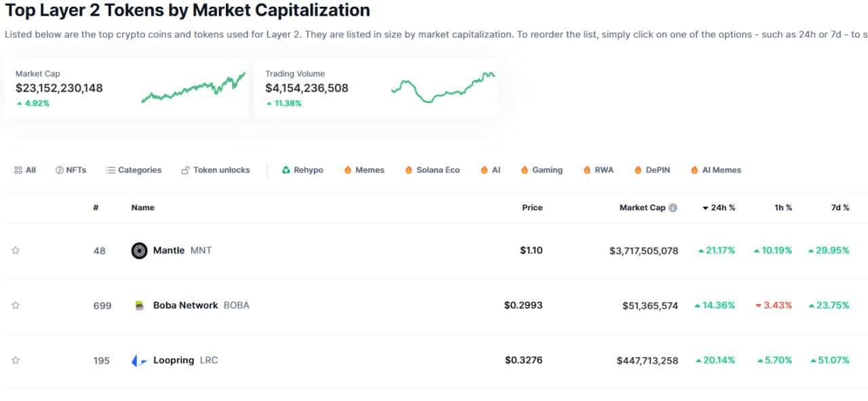Sort by the 24h % column arrow

click(x=705, y=208)
